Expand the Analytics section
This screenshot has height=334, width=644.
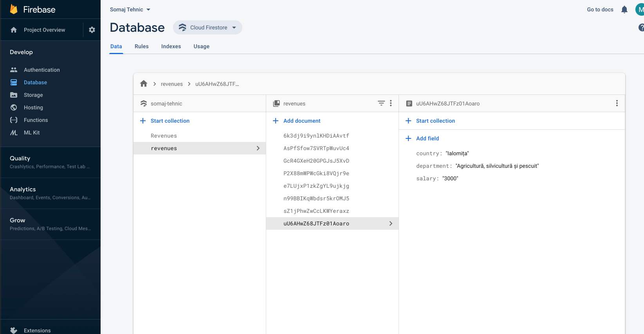tap(51, 193)
